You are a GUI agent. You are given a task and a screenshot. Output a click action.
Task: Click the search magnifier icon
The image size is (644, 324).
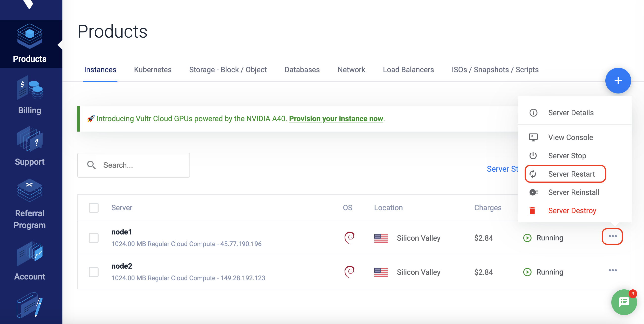pyautogui.click(x=91, y=165)
